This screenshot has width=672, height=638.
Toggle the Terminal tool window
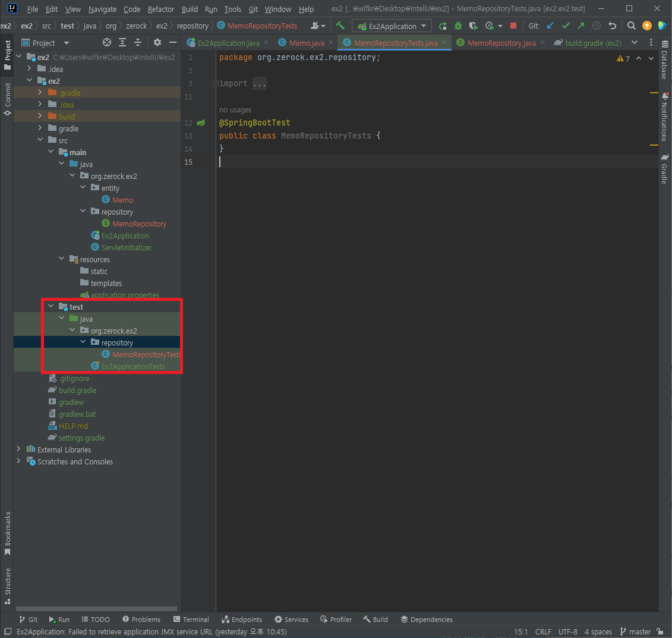click(x=191, y=619)
